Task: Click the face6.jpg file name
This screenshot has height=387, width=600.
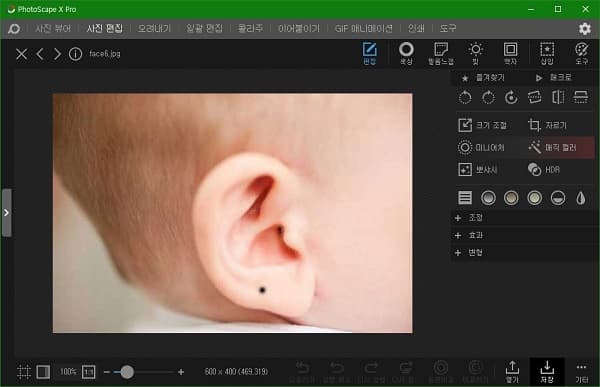Action: [x=104, y=54]
